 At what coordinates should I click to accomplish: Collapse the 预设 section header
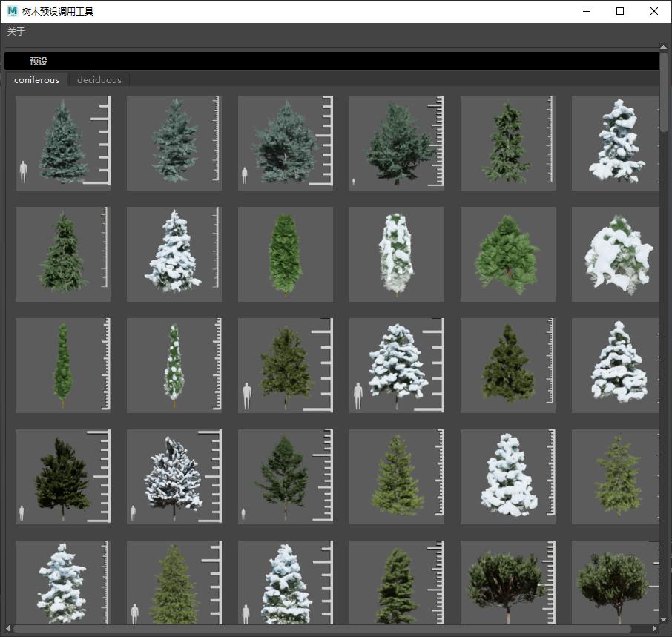(39, 62)
